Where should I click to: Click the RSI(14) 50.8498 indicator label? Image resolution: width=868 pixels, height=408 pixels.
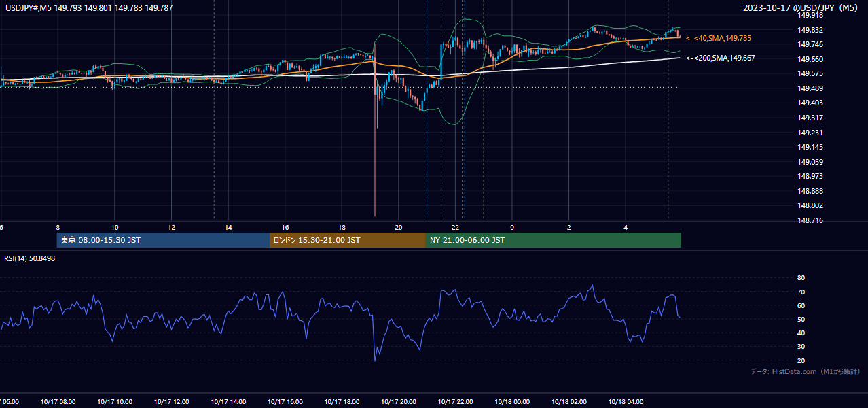pos(30,258)
